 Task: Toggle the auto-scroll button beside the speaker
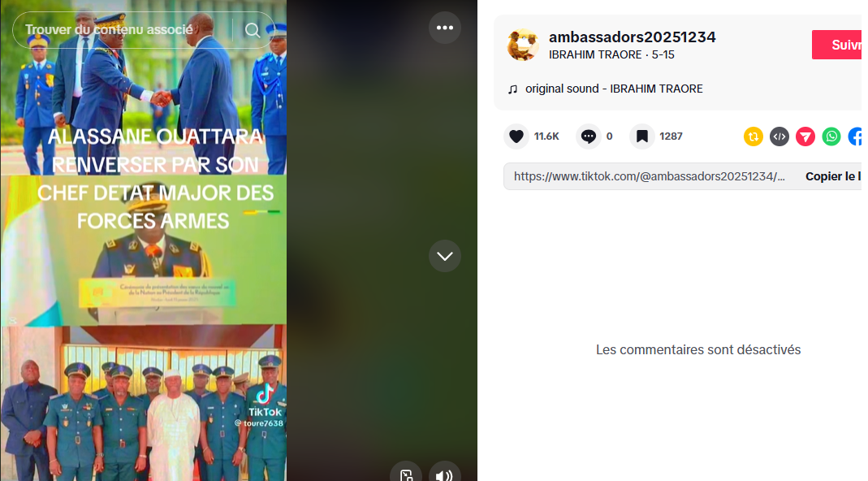click(x=406, y=472)
